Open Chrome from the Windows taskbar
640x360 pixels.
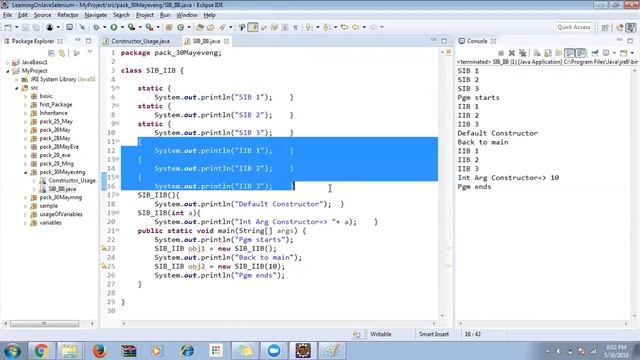(x=41, y=351)
